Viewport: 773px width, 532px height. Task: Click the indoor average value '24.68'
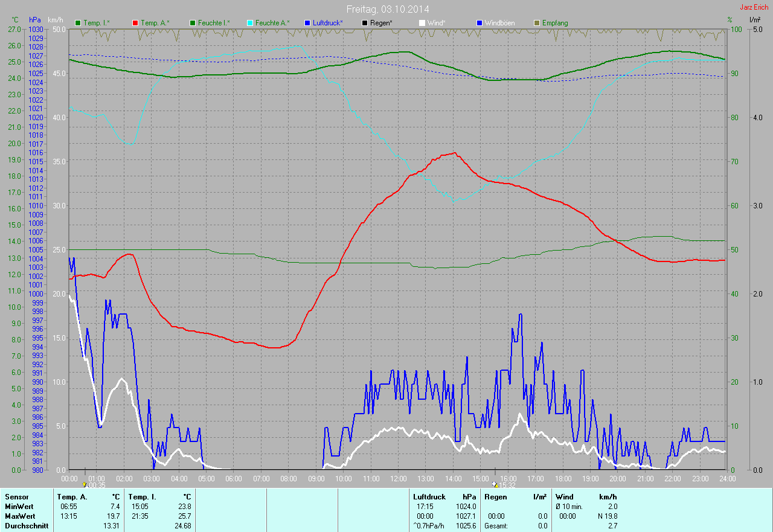(x=182, y=526)
